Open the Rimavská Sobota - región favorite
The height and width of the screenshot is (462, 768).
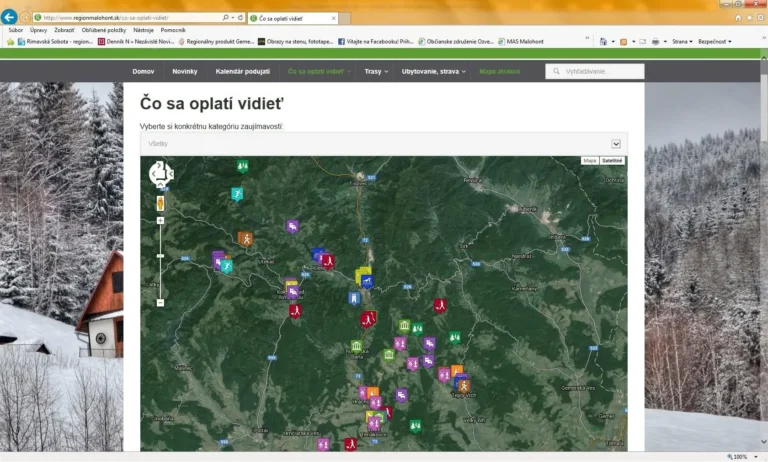pyautogui.click(x=55, y=42)
